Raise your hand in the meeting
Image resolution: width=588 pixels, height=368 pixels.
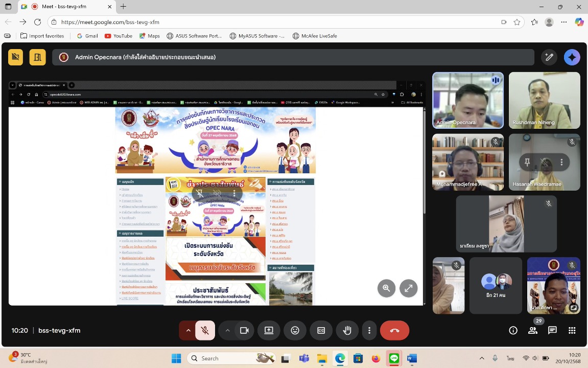347,331
